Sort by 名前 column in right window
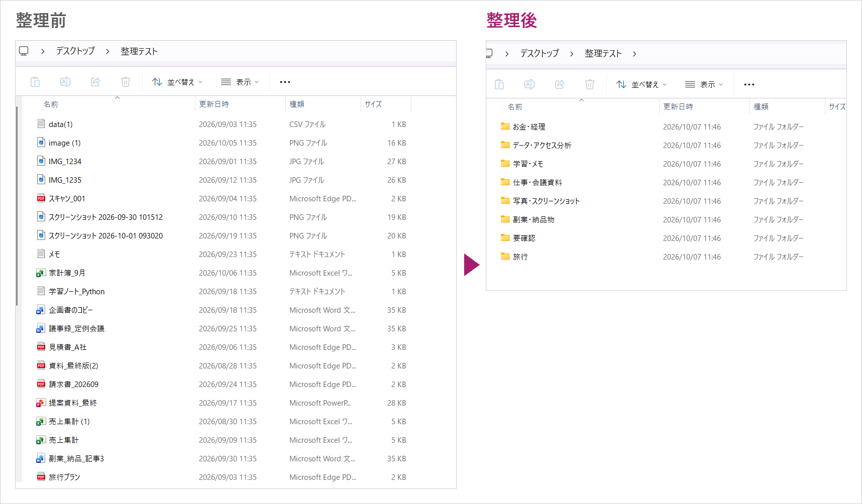This screenshot has width=862, height=504. pyautogui.click(x=515, y=106)
